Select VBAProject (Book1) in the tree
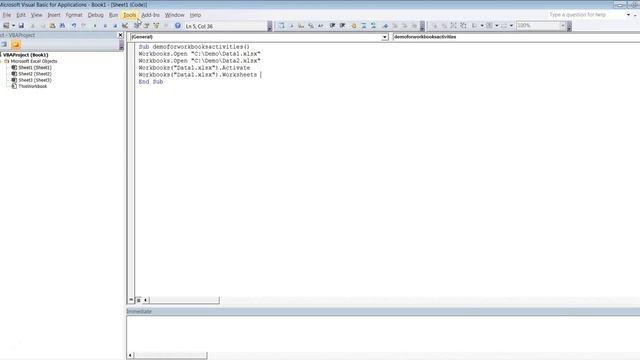The image size is (640, 360). [x=25, y=55]
